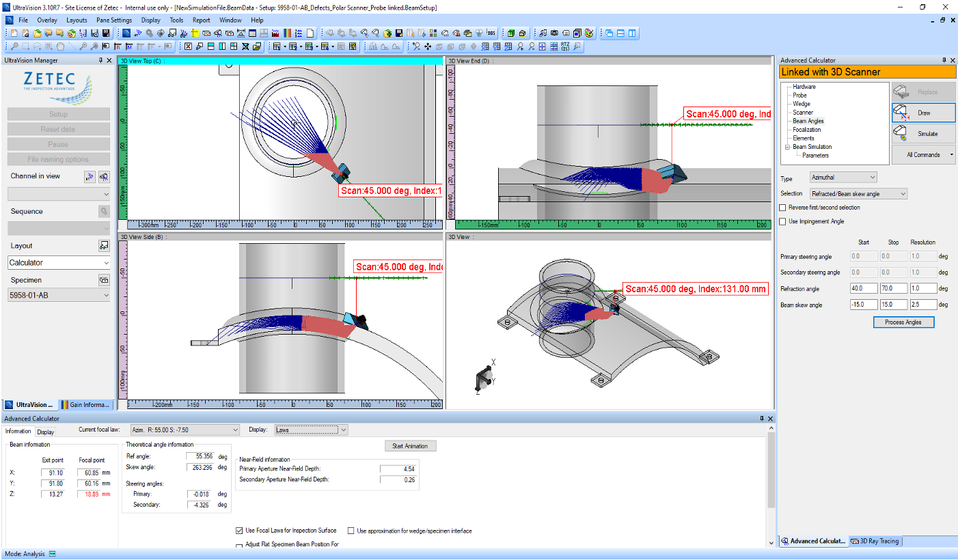Image resolution: width=958 pixels, height=560 pixels.
Task: Select the two-row split layout icon
Action: pyautogui.click(x=211, y=46)
